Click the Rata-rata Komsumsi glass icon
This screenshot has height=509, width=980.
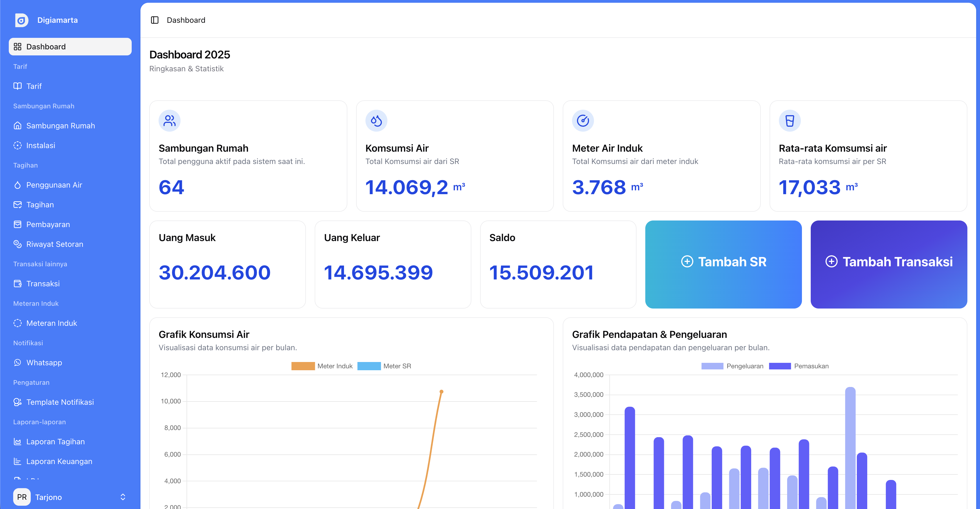[790, 121]
